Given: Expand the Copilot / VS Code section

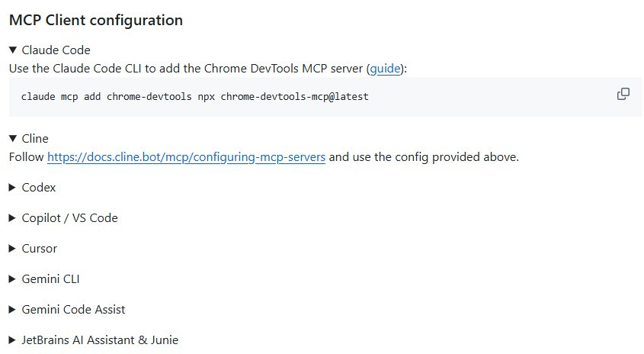Looking at the screenshot, I should click(x=69, y=218).
